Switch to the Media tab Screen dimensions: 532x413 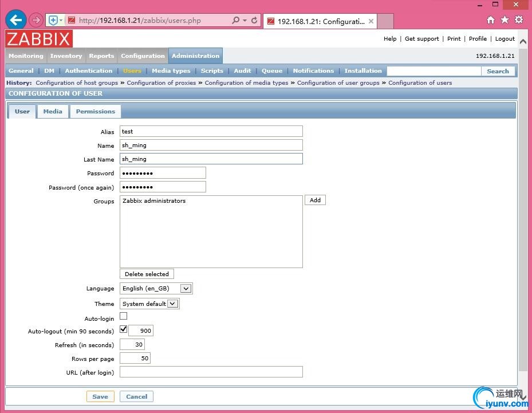pyautogui.click(x=53, y=111)
